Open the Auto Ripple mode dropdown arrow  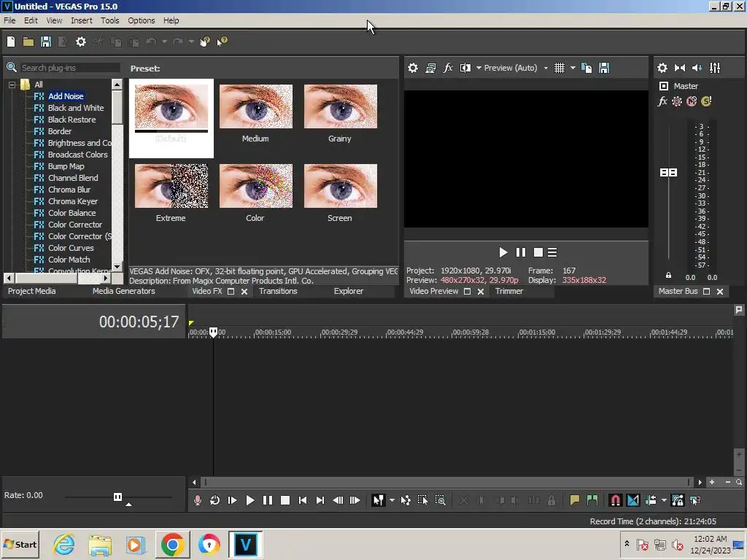pyautogui.click(x=664, y=500)
